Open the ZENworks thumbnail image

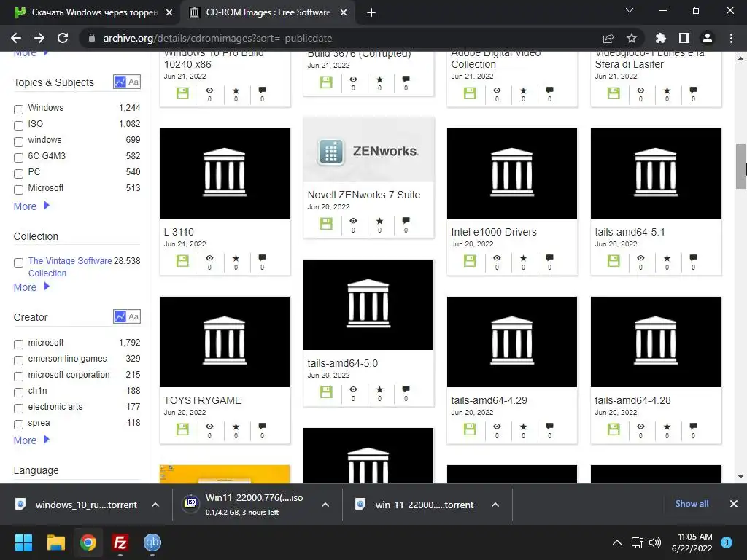pos(368,150)
